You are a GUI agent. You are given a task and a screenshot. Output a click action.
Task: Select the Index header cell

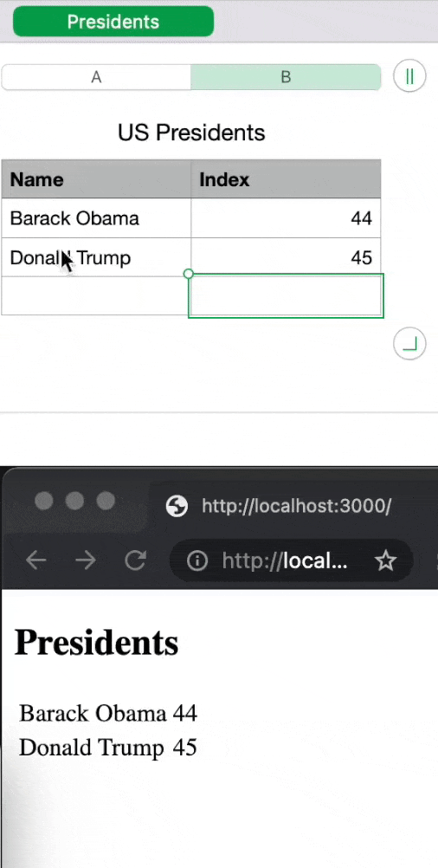tap(286, 179)
